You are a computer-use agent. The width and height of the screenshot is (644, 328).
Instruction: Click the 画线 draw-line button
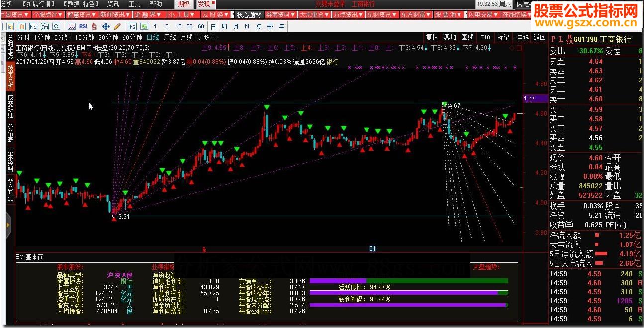click(x=467, y=37)
